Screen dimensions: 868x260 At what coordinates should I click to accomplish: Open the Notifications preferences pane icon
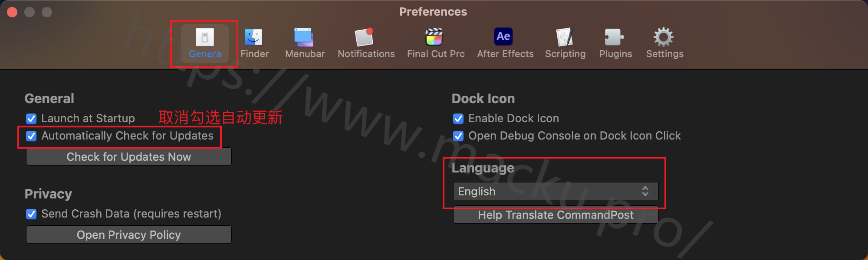(x=365, y=37)
